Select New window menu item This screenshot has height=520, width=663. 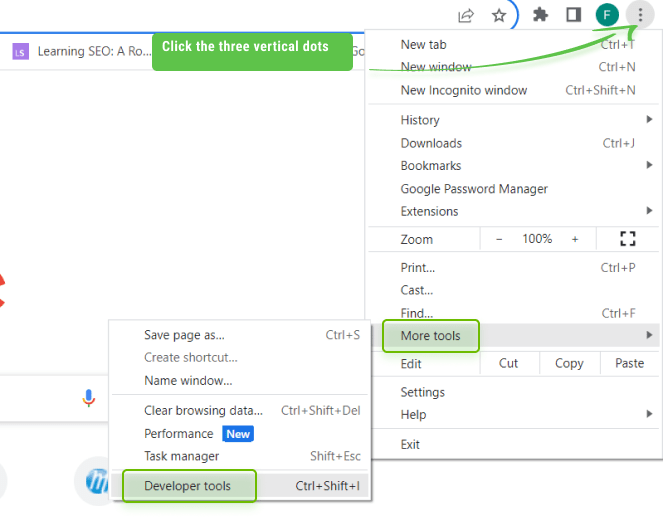513,67
